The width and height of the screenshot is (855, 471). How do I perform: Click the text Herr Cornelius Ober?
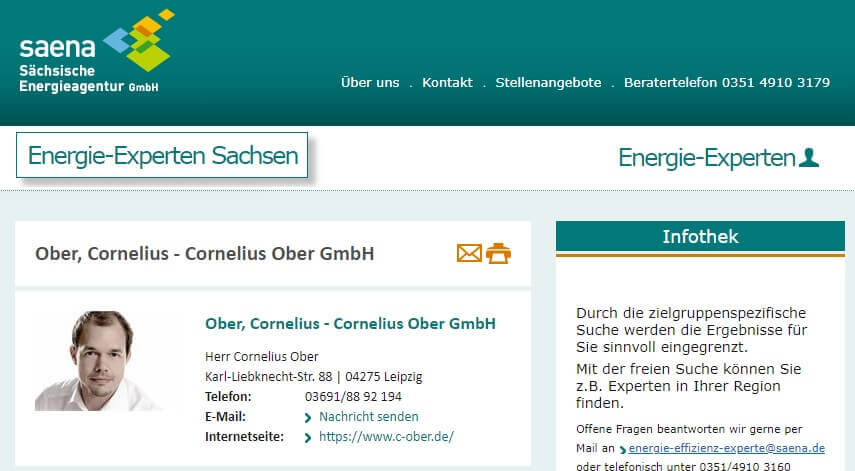point(262,357)
